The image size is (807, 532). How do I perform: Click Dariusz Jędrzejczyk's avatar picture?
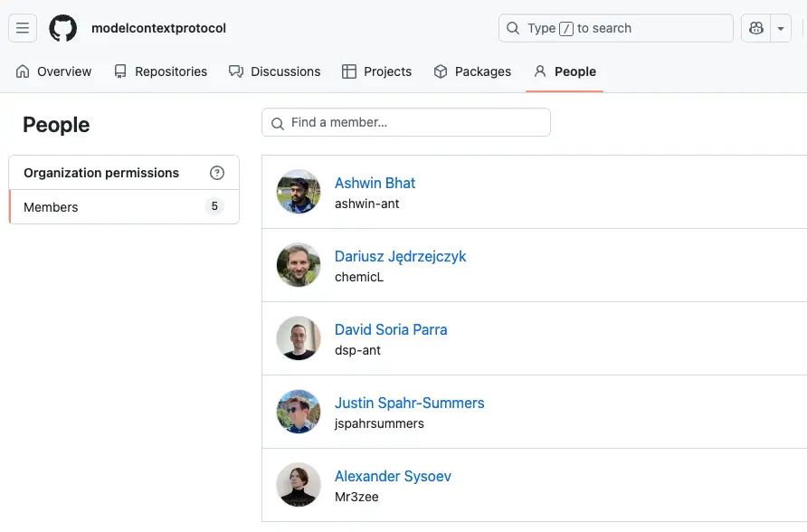coord(299,265)
